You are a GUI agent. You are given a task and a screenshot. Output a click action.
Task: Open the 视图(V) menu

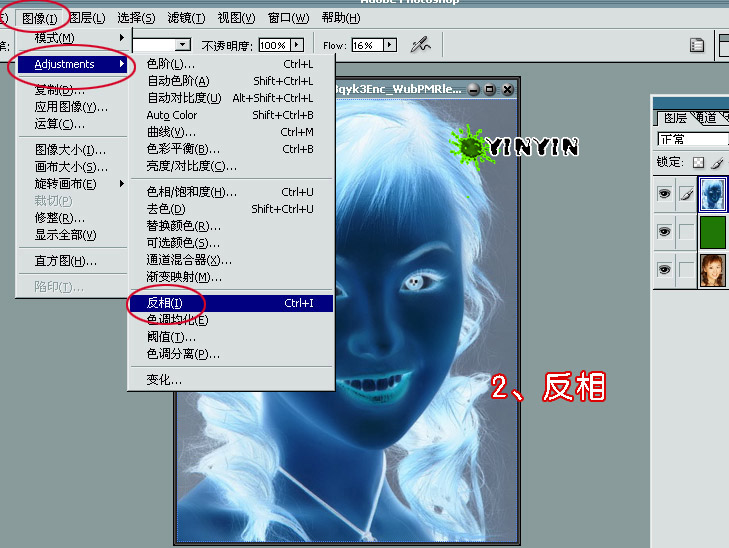tap(236, 18)
